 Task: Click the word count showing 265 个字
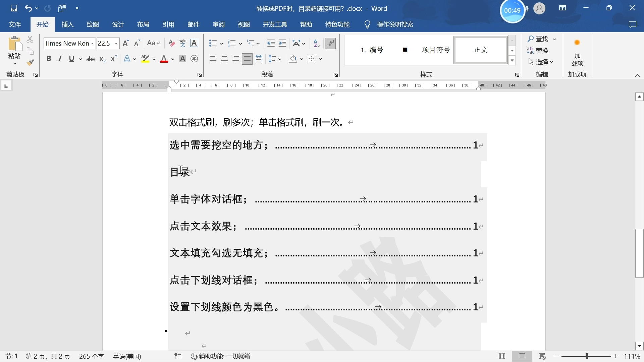(91, 356)
